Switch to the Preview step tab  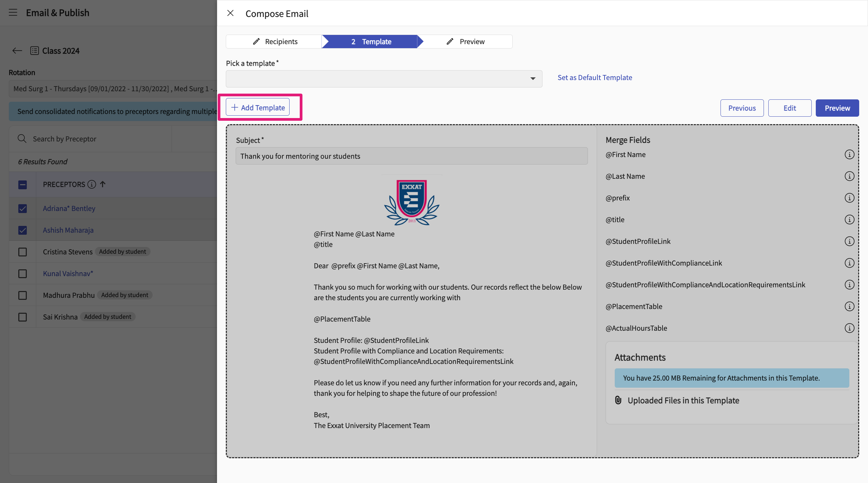pyautogui.click(x=466, y=42)
